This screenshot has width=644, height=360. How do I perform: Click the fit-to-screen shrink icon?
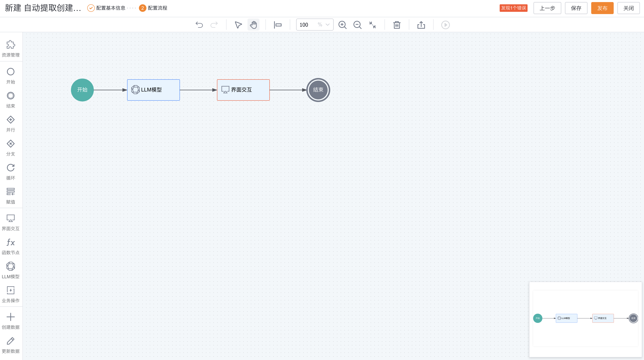click(373, 25)
